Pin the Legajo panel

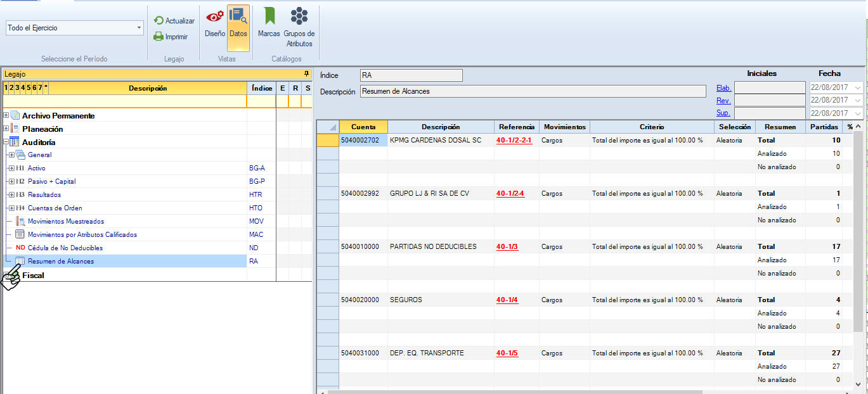307,74
